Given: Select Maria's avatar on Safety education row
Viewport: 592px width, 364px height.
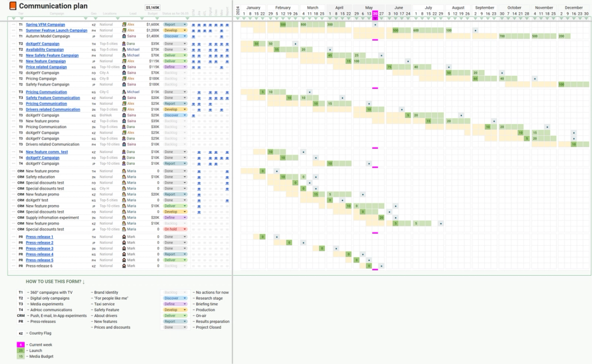Looking at the screenshot, I should pos(125,176).
